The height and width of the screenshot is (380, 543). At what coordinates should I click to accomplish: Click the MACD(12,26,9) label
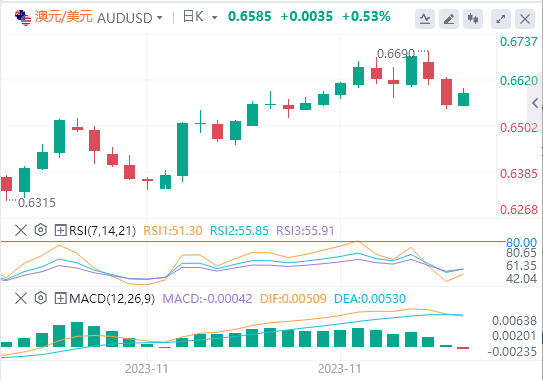click(x=112, y=298)
